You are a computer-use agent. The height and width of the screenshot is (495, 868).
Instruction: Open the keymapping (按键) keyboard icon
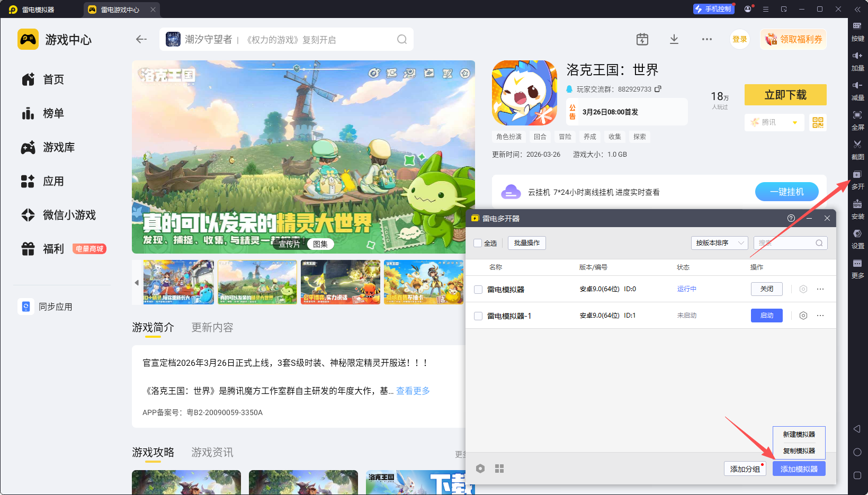[x=857, y=26]
